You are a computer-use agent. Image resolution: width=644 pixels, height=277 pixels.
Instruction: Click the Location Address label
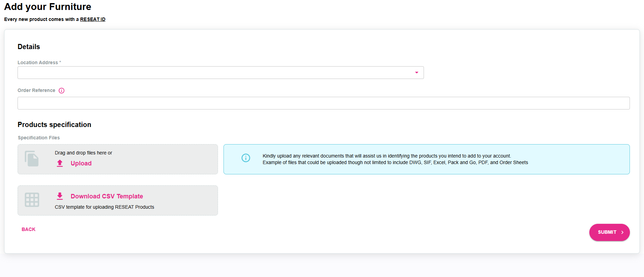[x=38, y=62]
